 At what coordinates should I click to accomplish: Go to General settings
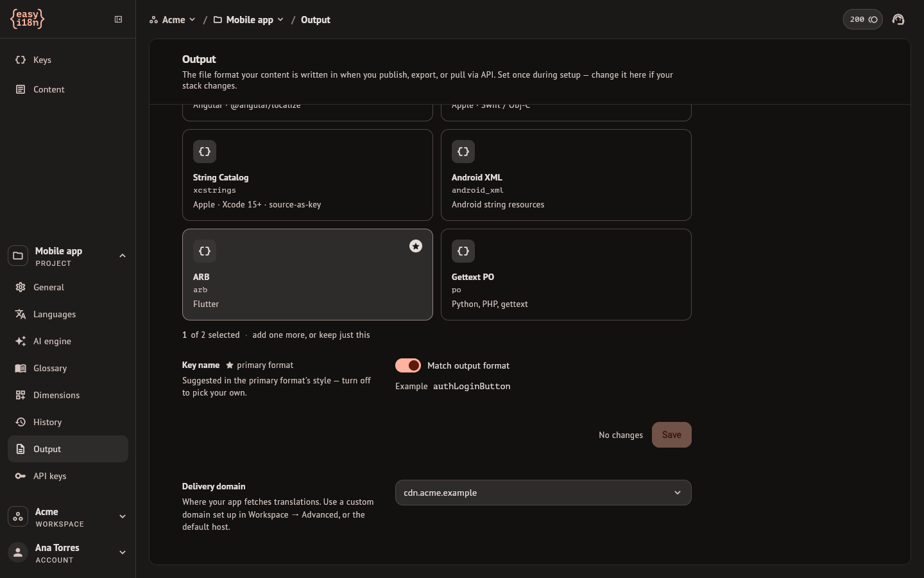pyautogui.click(x=68, y=287)
